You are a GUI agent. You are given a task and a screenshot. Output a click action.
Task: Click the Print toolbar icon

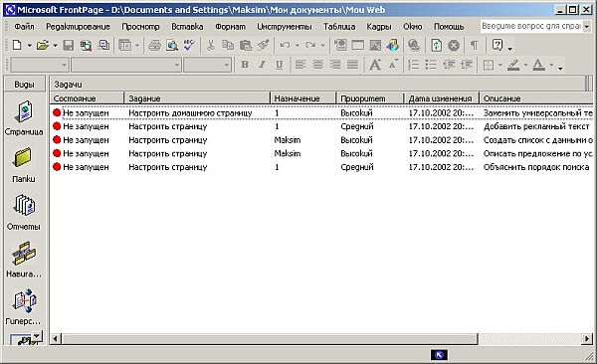pos(154,46)
